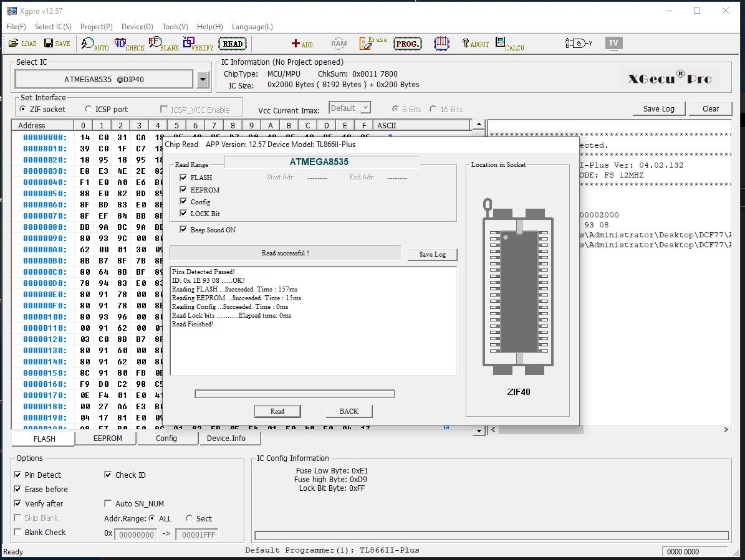
Task: Toggle the LOCK Bit checkbox
Action: coord(183,213)
